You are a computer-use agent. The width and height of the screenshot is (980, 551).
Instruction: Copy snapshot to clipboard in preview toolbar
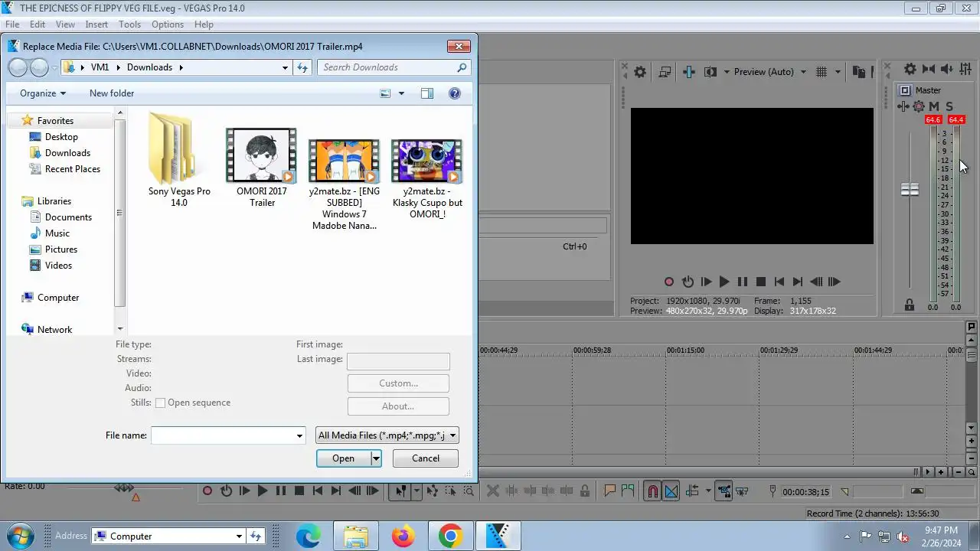point(859,72)
